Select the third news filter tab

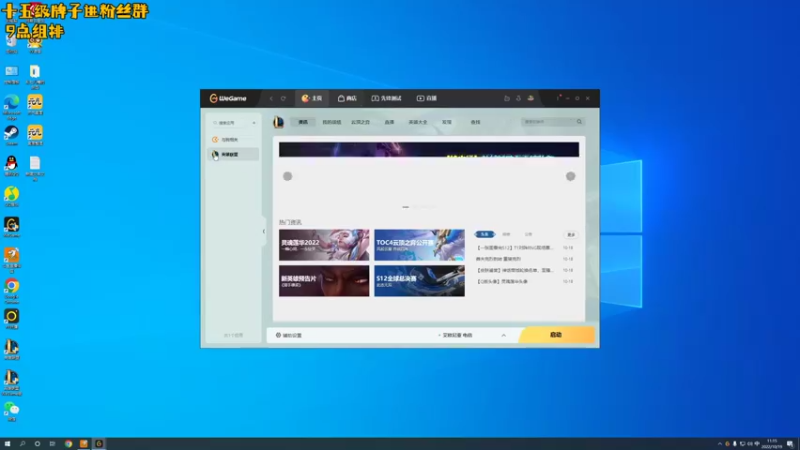tap(529, 234)
